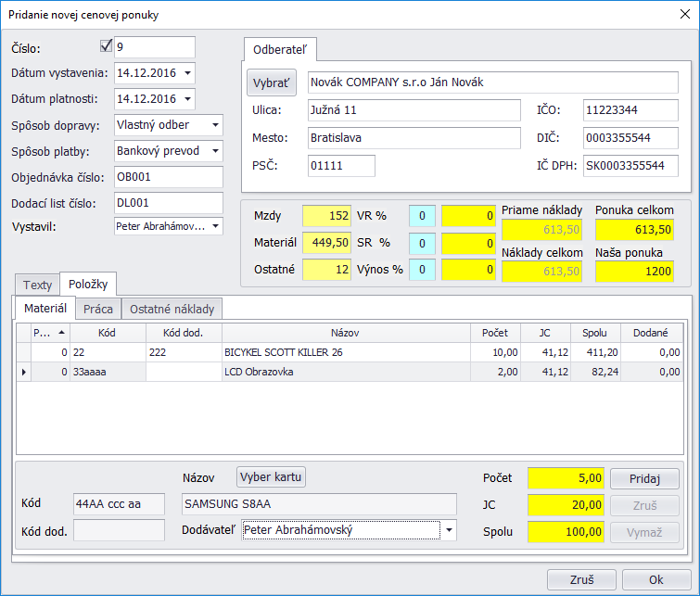
Task: Expand the Spôsob dopravy dropdown
Action: [x=215, y=124]
